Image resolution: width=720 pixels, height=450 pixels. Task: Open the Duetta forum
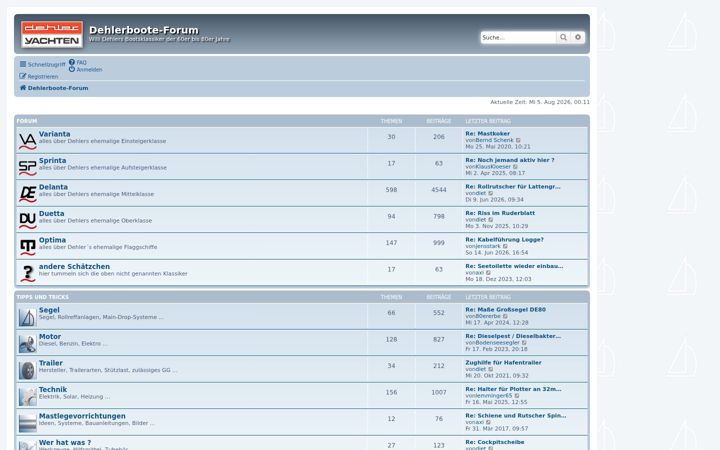[51, 214]
